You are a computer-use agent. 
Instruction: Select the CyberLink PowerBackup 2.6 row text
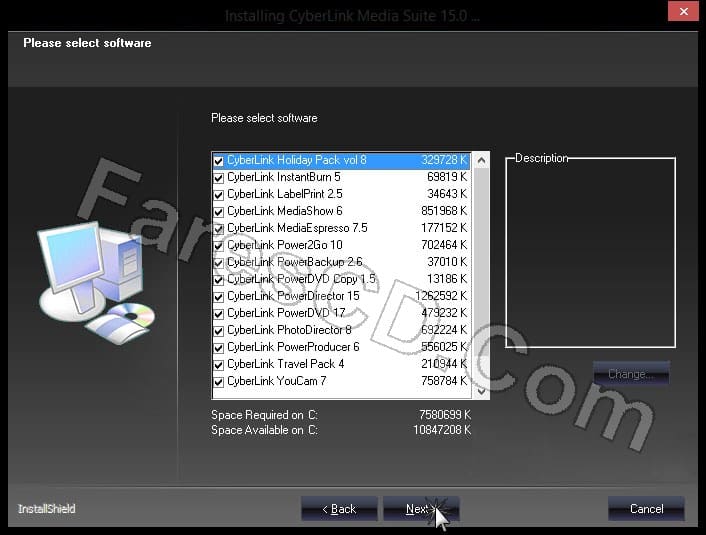(295, 262)
